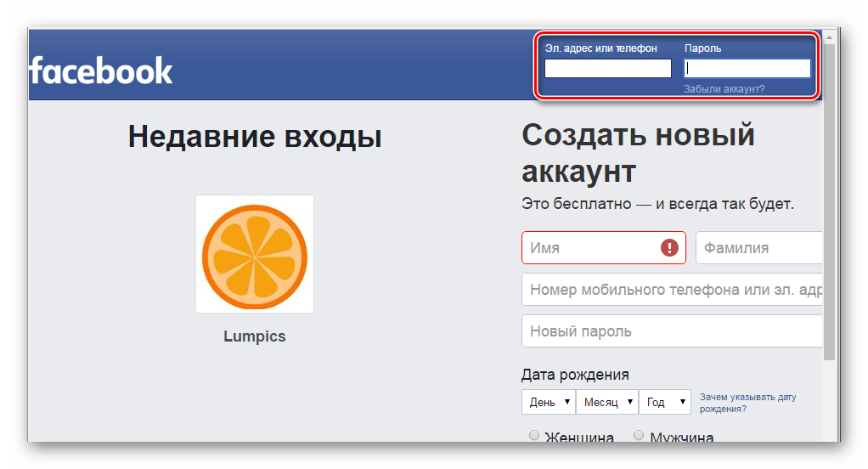This screenshot has width=868, height=469.
Task: Click the vertical scrollbar thumb
Action: tap(829, 202)
